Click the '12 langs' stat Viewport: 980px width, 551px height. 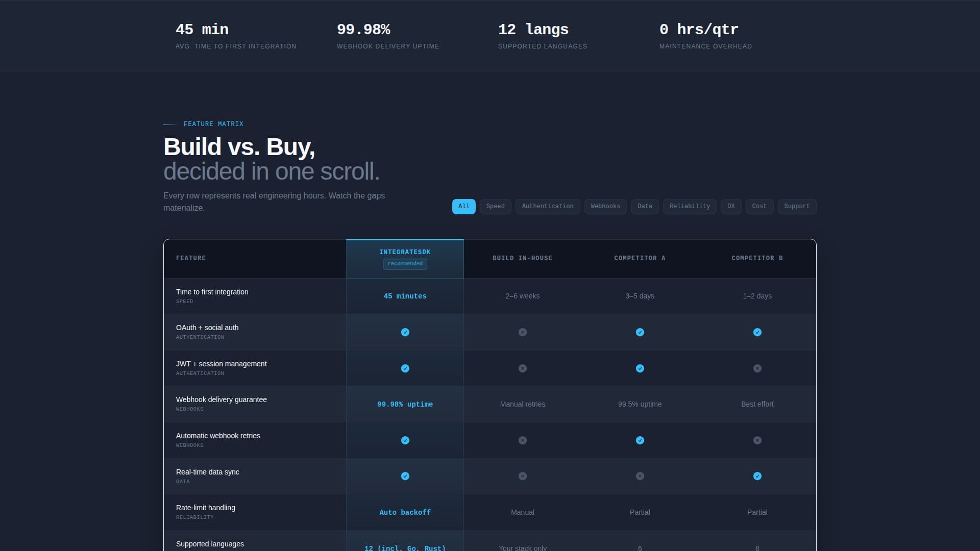pyautogui.click(x=533, y=29)
